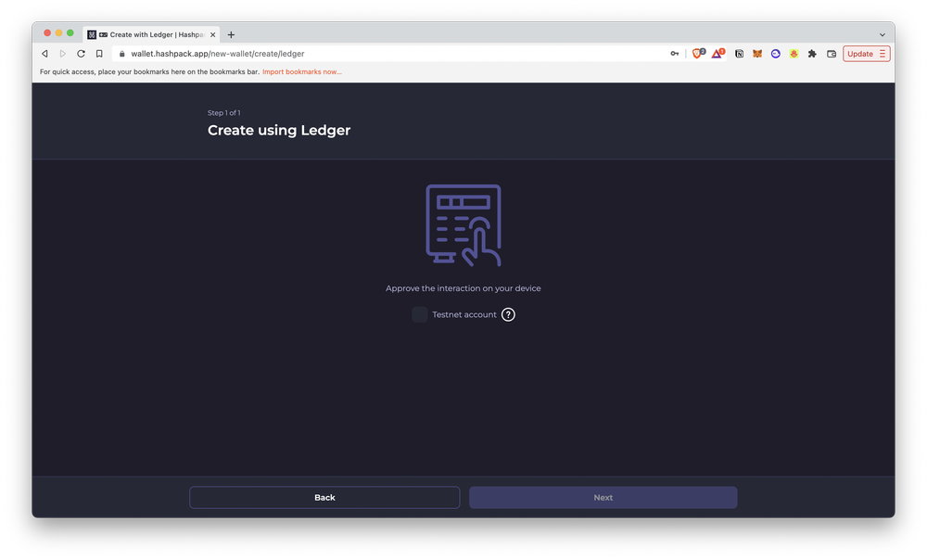
Task: Click the Next button at page bottom
Action: [603, 497]
